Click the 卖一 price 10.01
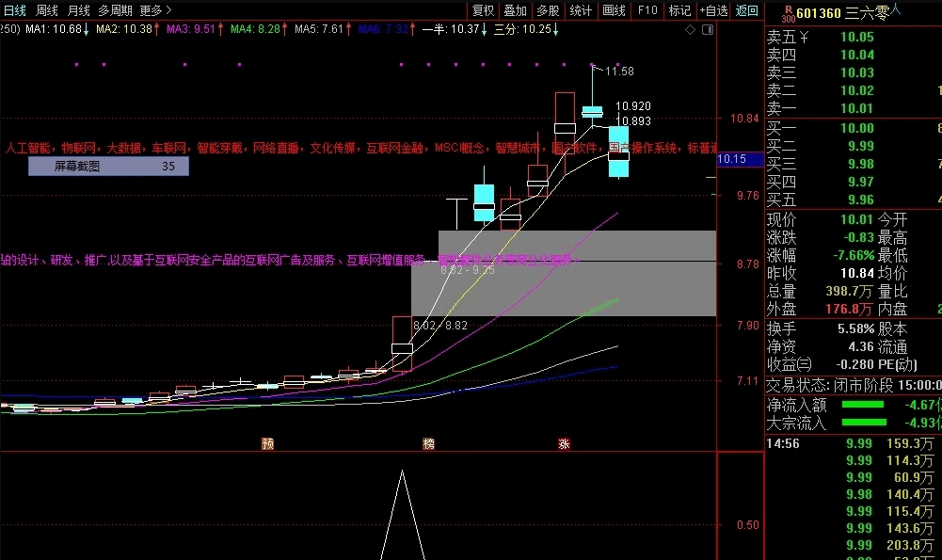This screenshot has width=942, height=560. coord(856,109)
